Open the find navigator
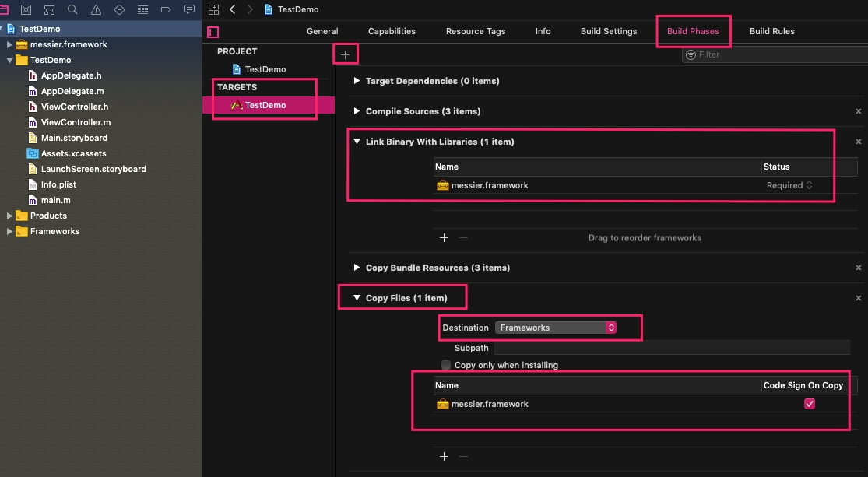Screen dimensions: 868x477 [72, 9]
